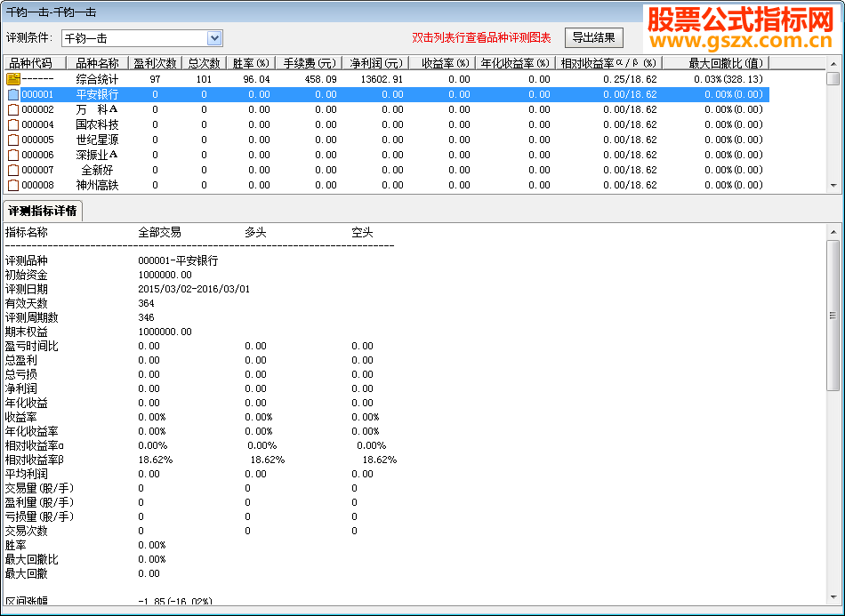Sort by the 收益率(%) column header

tap(442, 63)
